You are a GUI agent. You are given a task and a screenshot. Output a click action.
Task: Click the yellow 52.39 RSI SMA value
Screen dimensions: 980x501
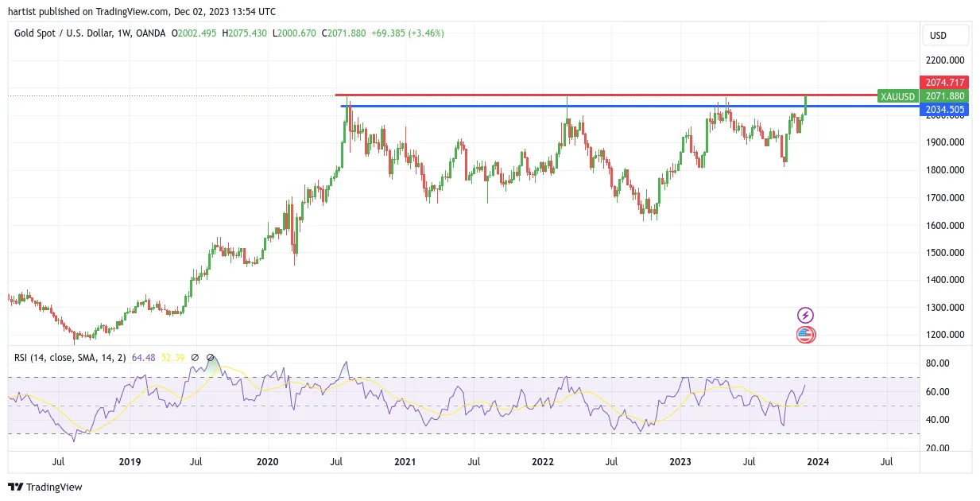click(172, 358)
